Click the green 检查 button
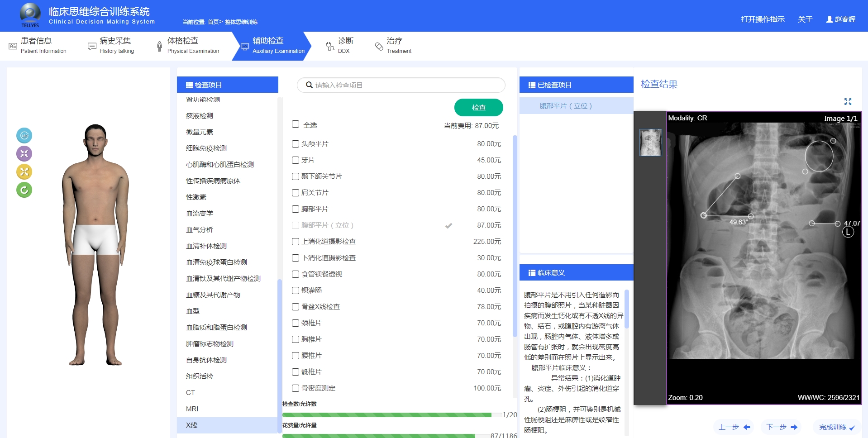The width and height of the screenshot is (868, 438). click(x=479, y=107)
